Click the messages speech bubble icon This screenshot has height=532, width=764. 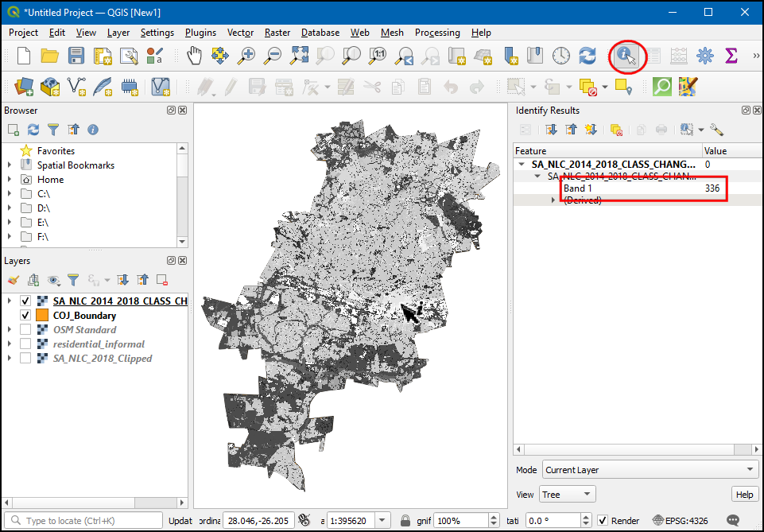pyautogui.click(x=732, y=521)
